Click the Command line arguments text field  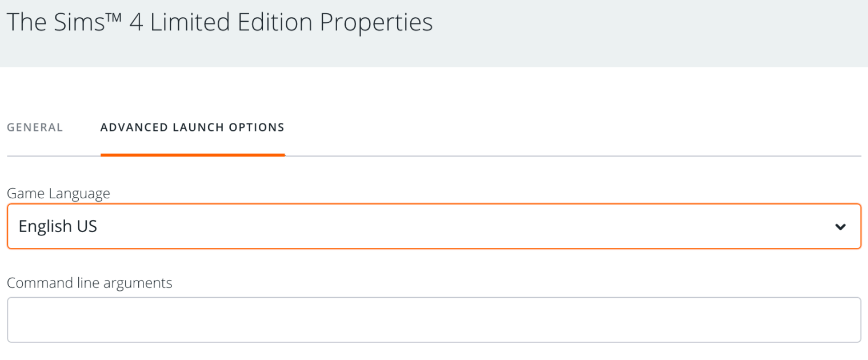pyautogui.click(x=433, y=319)
